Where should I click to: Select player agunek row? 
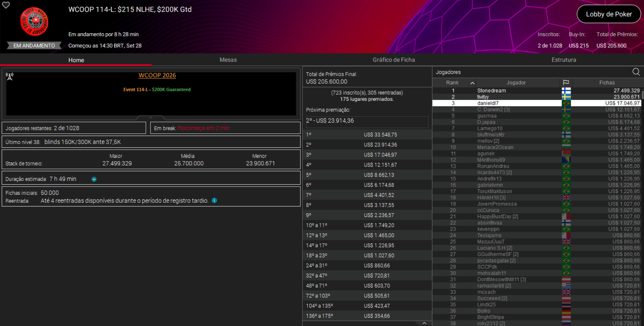536,153
